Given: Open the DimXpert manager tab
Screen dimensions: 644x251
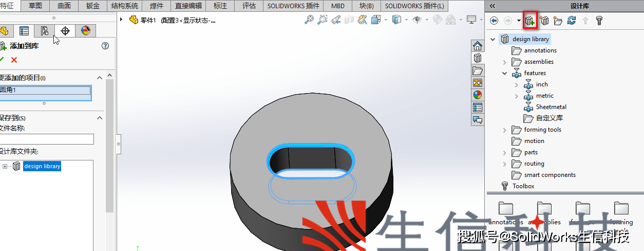Looking at the screenshot, I should pyautogui.click(x=65, y=31).
